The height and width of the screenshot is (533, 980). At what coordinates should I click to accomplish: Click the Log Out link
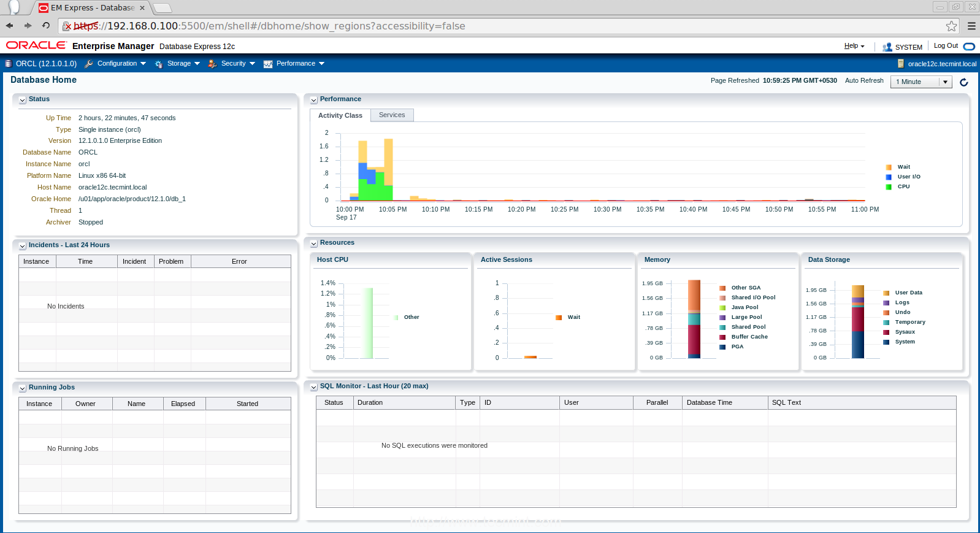coord(945,46)
